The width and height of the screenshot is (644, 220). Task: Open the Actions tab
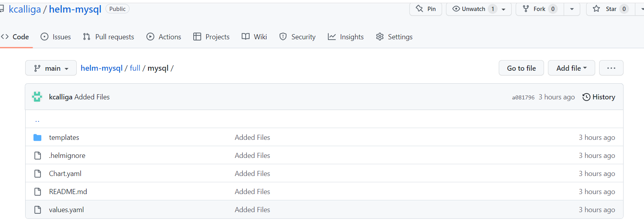164,37
